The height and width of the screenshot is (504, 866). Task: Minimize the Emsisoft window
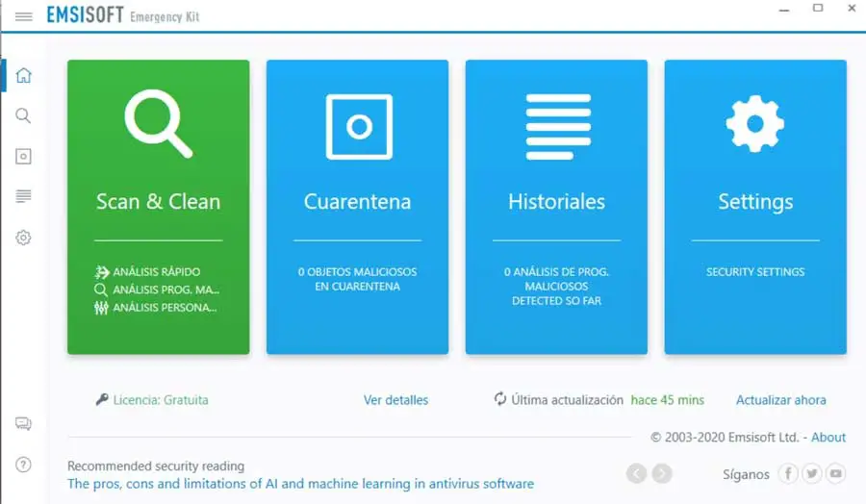783,10
